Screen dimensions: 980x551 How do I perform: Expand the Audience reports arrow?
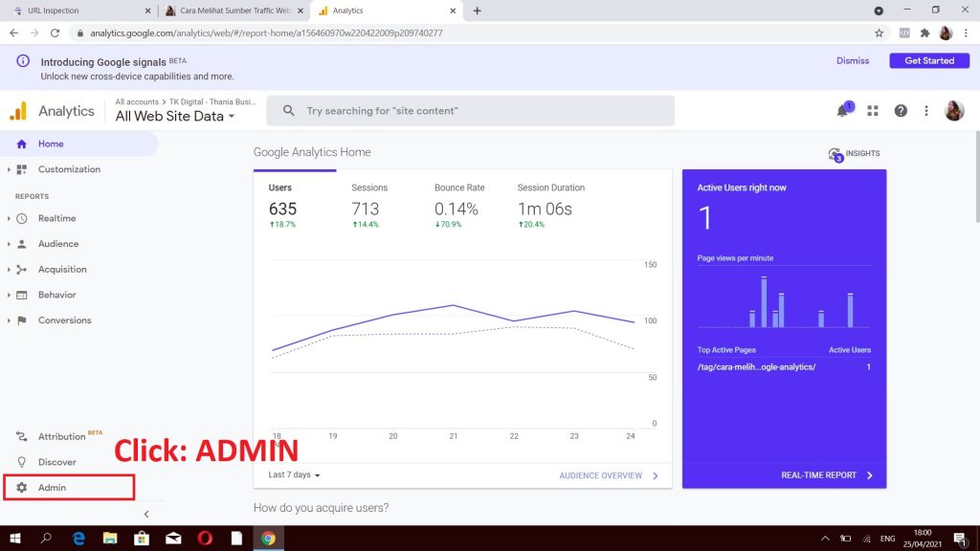tap(9, 244)
